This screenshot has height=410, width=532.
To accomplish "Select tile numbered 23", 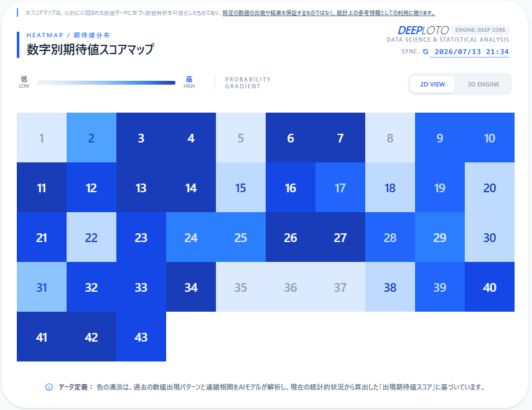I will (141, 237).
